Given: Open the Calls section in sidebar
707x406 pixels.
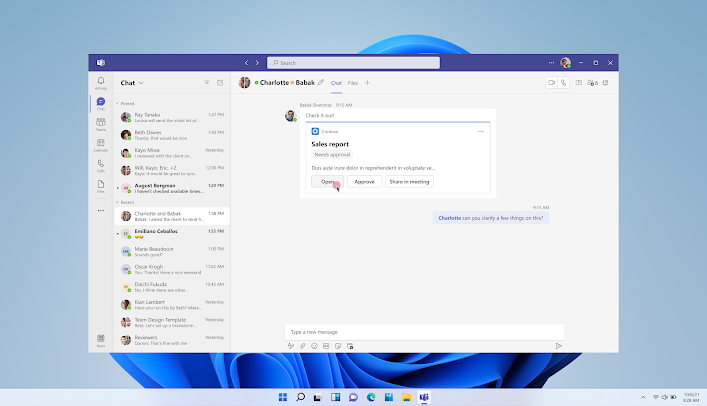Looking at the screenshot, I should pos(101,166).
